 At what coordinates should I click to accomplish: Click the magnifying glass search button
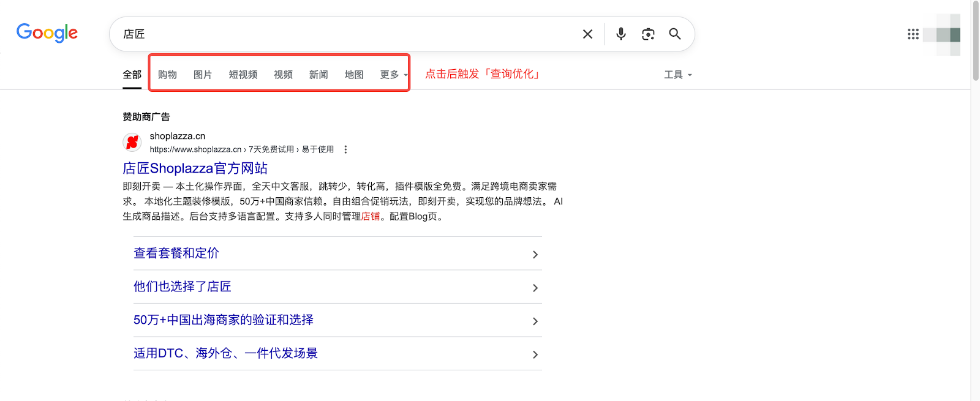pos(675,34)
